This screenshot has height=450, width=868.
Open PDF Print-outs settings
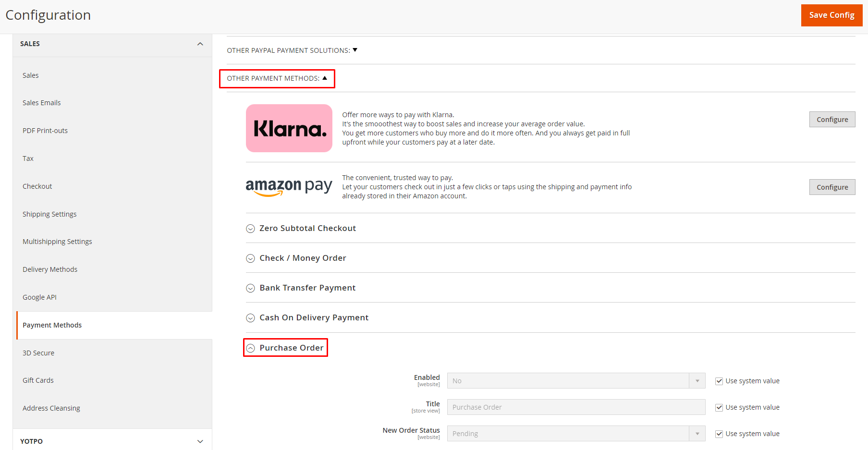45,131
